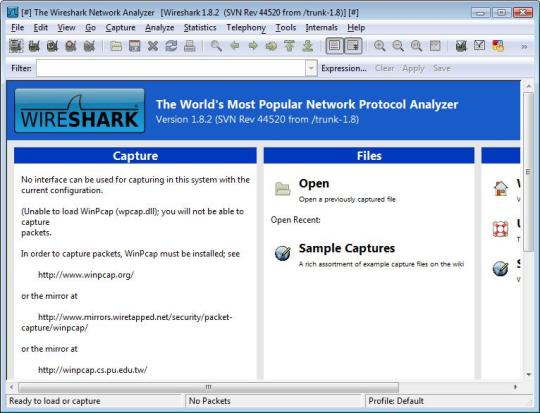Viewport: 540px width, 413px height.
Task: Click the bottom Security icon in right panel
Action: coord(500,268)
